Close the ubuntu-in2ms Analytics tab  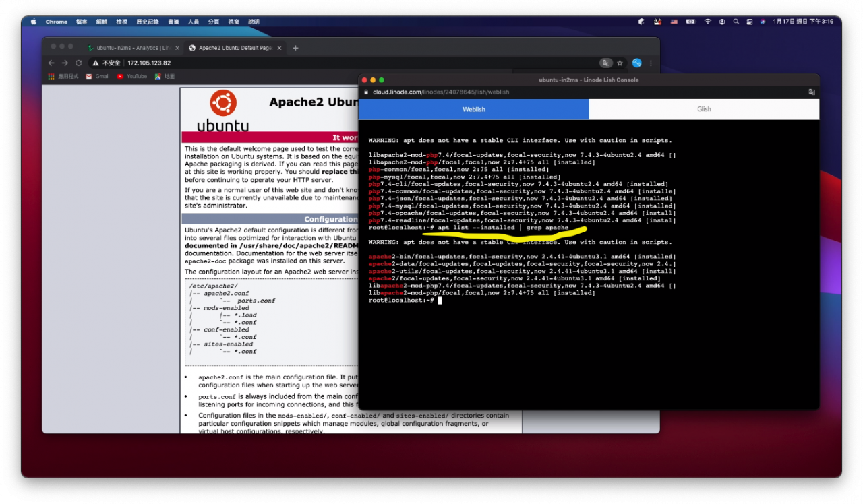[177, 48]
